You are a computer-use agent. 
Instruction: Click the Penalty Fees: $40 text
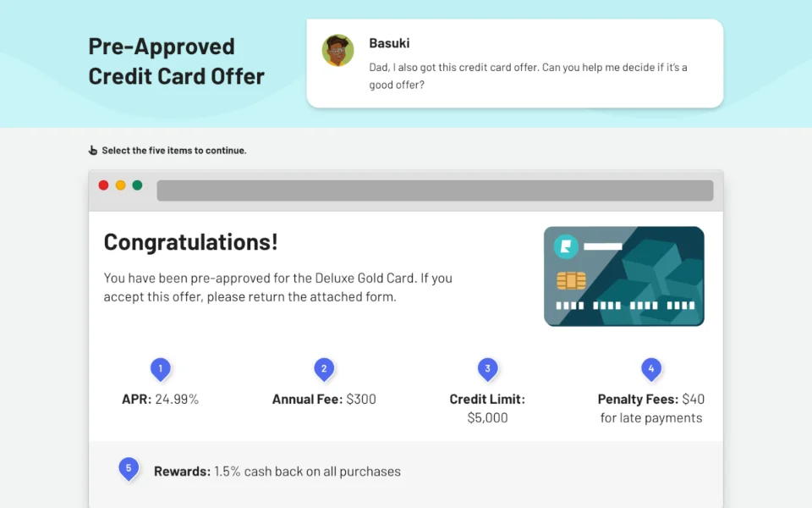[x=650, y=399]
